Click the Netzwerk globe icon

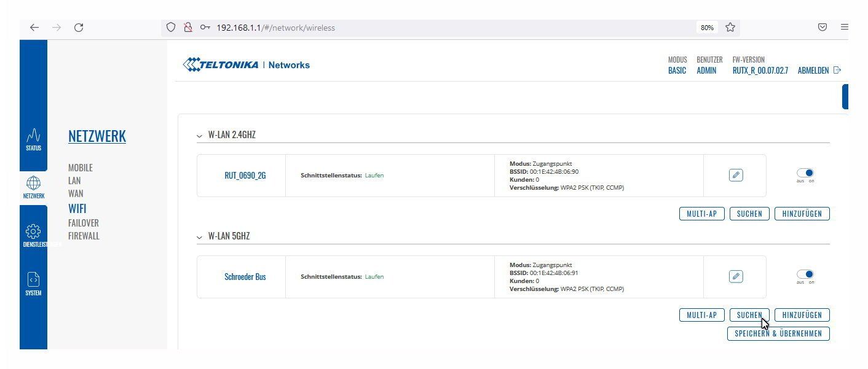pos(33,184)
